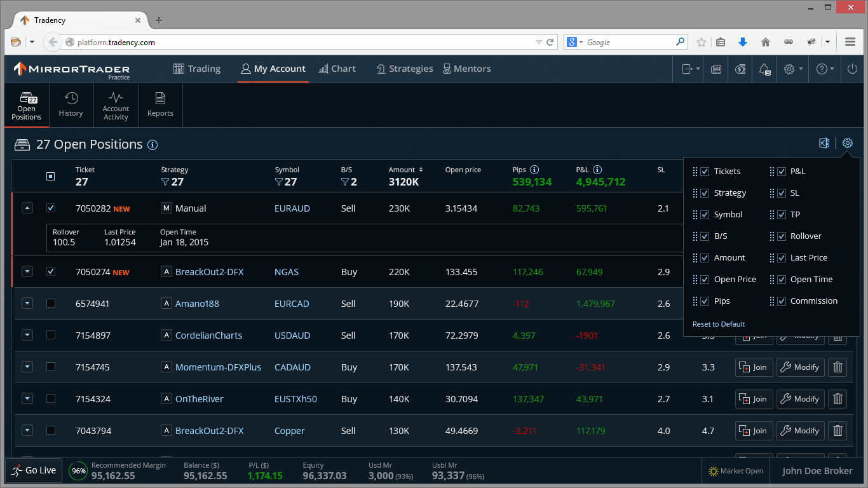Bookmark page with star icon
The width and height of the screenshot is (868, 488).
click(x=702, y=42)
